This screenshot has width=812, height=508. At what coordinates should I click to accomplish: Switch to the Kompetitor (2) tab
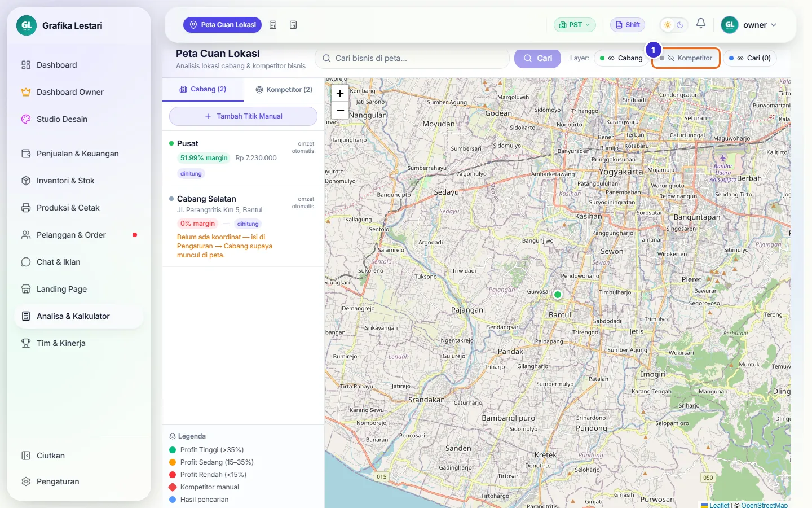pos(284,89)
